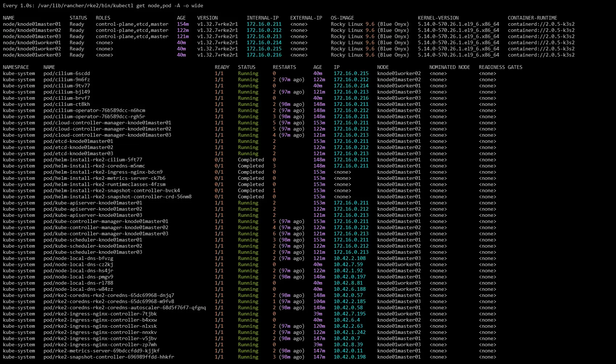Click the node/knode01worker02 name

(x=32, y=49)
